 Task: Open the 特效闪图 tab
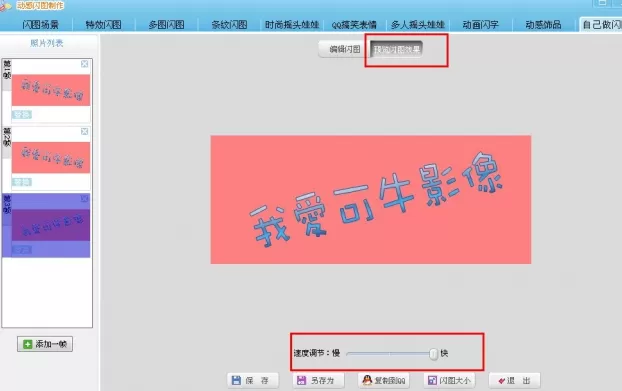click(104, 25)
